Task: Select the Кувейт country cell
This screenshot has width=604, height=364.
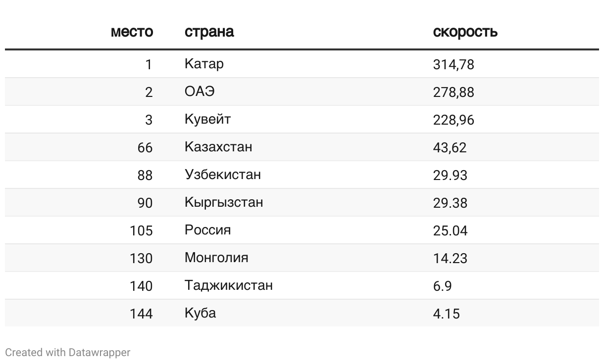Action: (x=207, y=119)
